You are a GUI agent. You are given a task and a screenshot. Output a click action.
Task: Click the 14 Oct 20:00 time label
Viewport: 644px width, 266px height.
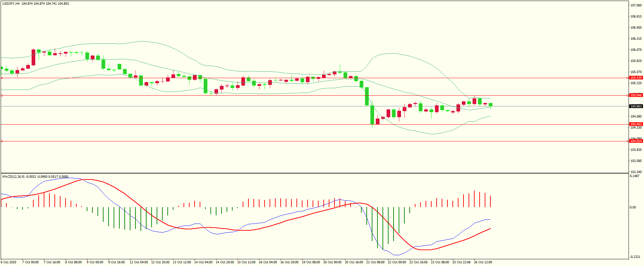225,262
